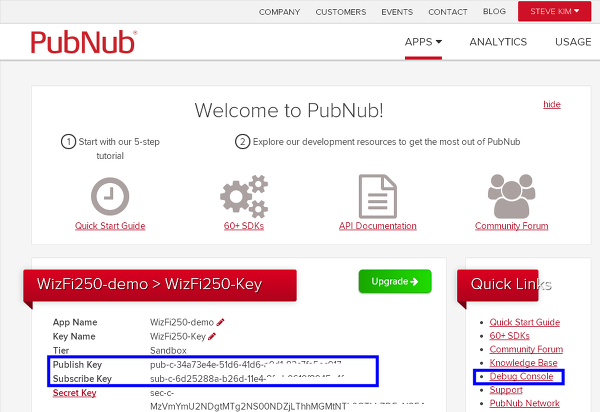Click the WizFi250-demo > WizFi250-Key banner
This screenshot has height=412, width=600.
(160, 285)
